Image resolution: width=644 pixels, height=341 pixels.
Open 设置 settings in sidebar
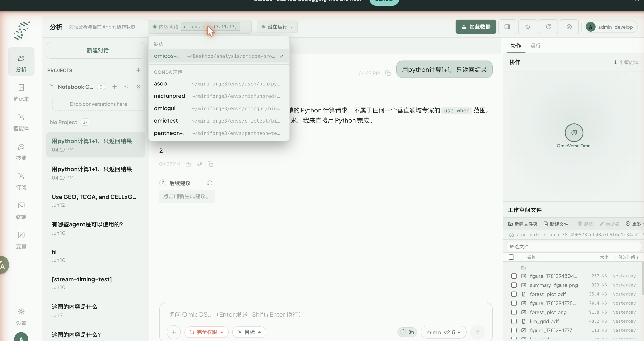[21, 317]
